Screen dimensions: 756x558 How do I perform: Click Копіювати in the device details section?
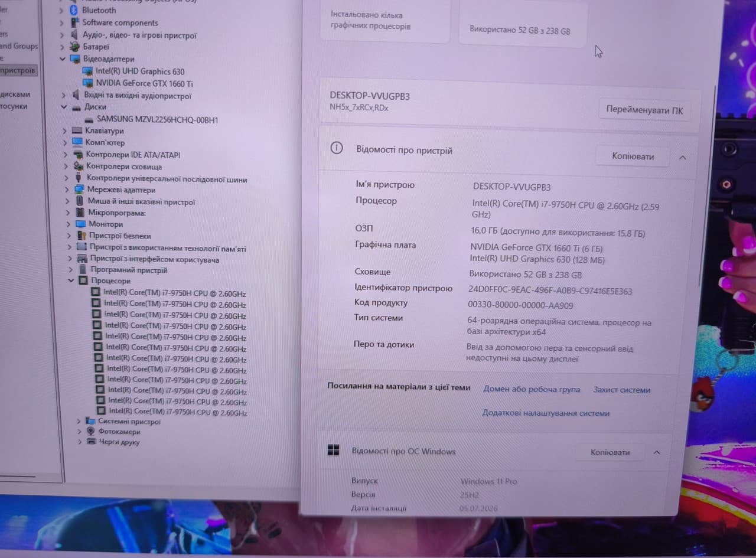[633, 156]
